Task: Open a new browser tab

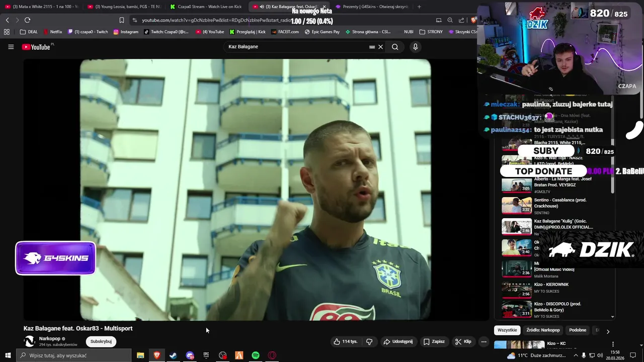Action: coord(419,7)
